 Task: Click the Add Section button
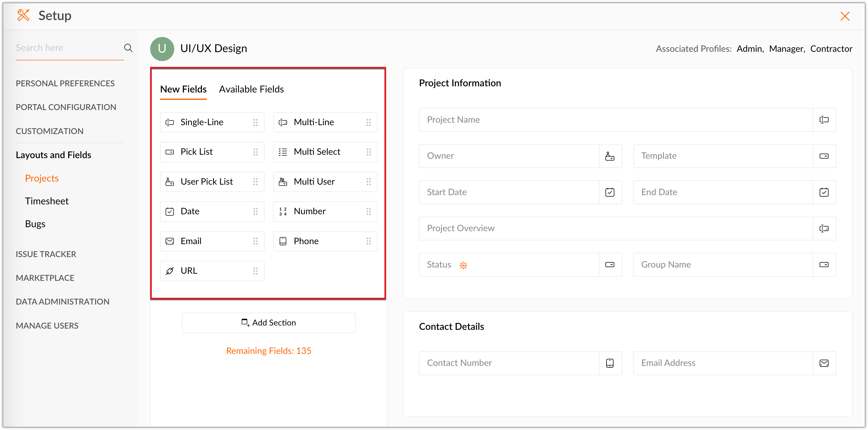[x=269, y=323]
